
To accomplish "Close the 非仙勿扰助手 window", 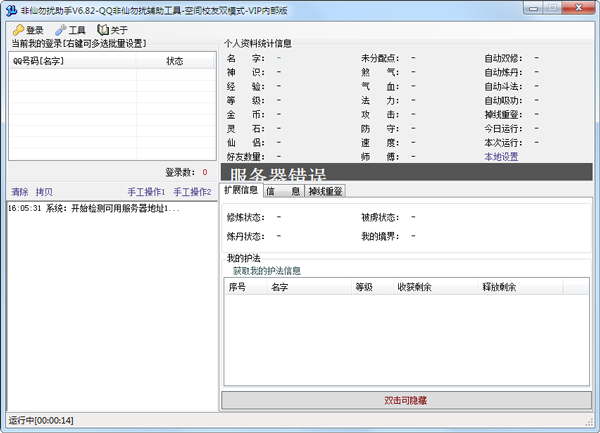I will 579,8.
